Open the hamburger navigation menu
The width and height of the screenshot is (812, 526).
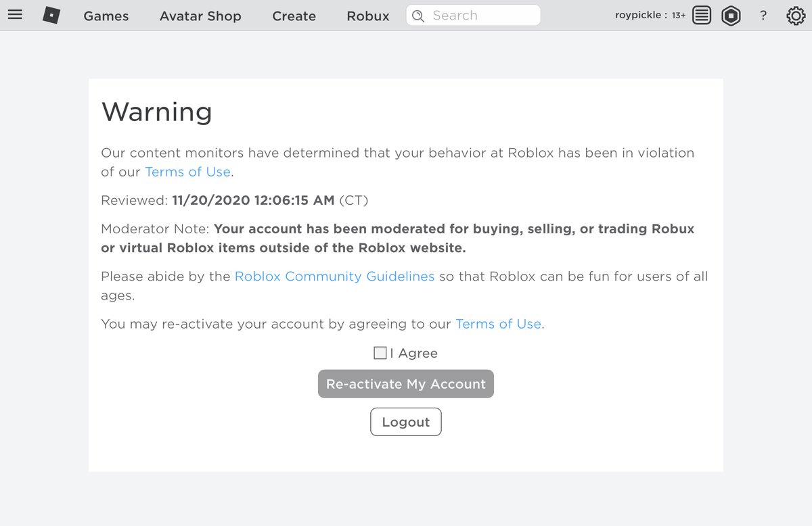click(15, 14)
